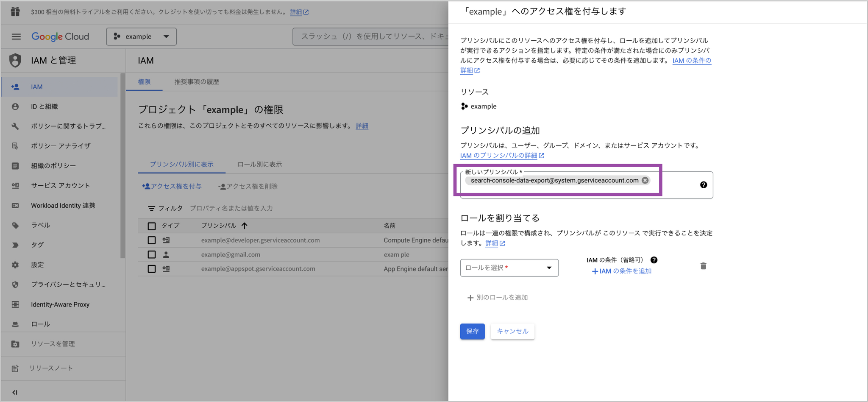
Task: Click the example@gmail.com principal cell
Action: (231, 254)
